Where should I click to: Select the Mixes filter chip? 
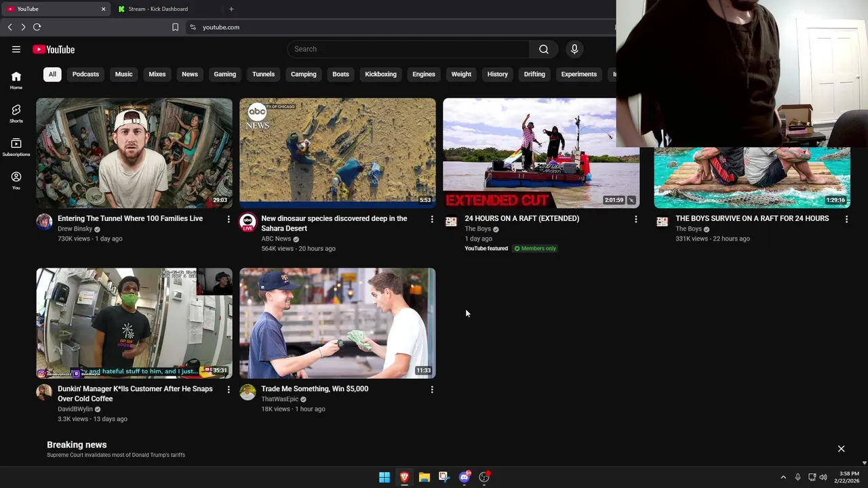tap(157, 74)
